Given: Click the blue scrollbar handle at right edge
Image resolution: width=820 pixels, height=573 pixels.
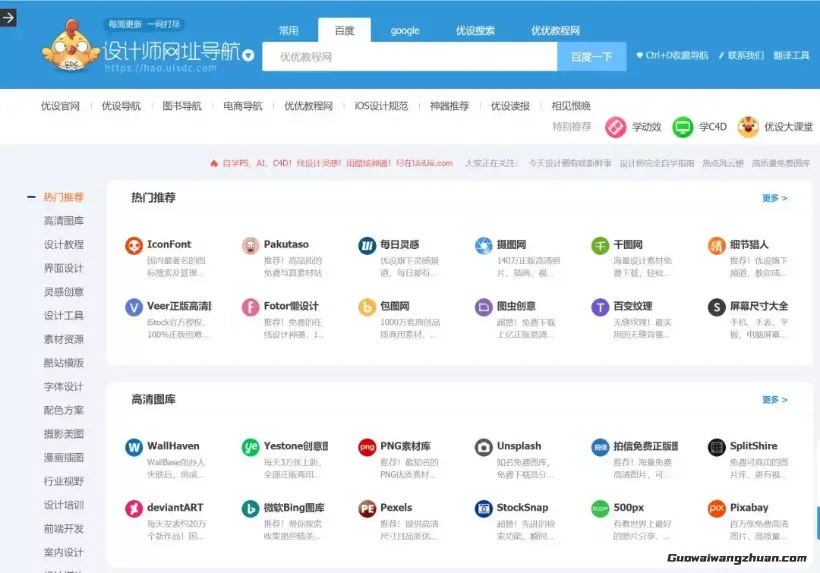Looking at the screenshot, I should click(818, 523).
